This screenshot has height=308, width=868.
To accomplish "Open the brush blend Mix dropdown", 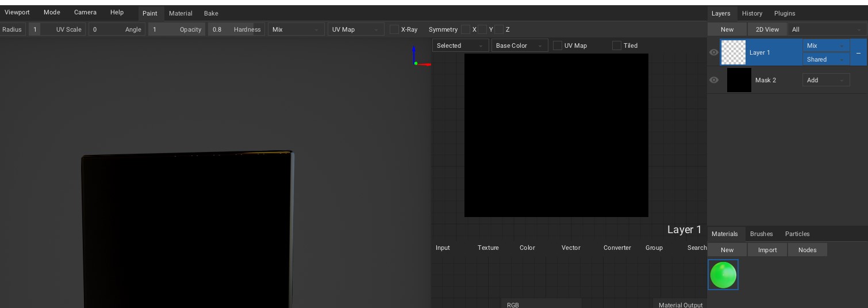I will coord(296,29).
